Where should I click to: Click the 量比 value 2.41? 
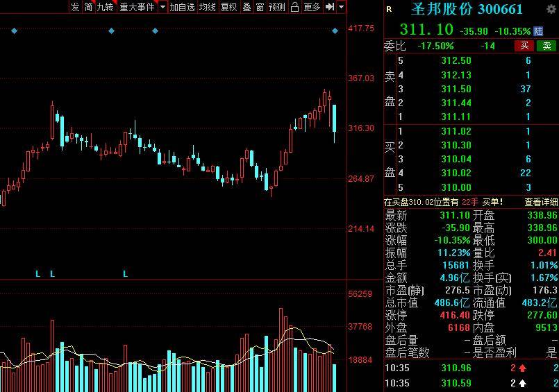point(547,253)
